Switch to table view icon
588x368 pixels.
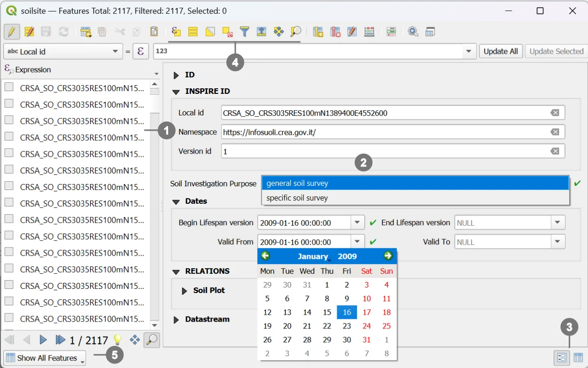(x=578, y=357)
